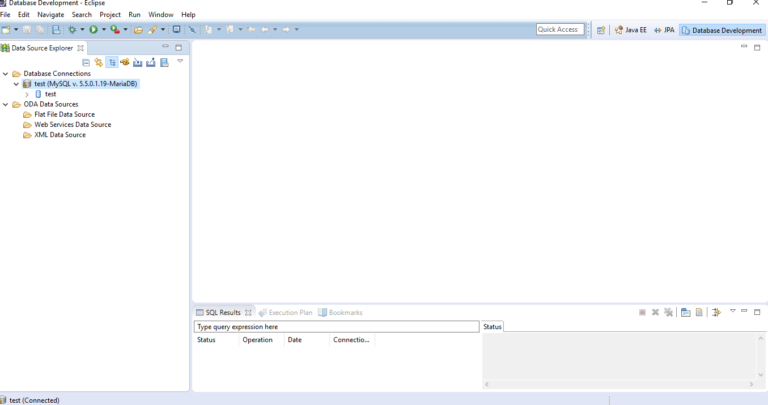Click Collapse All in Data Source Explorer
The image size is (768, 405).
pyautogui.click(x=86, y=63)
